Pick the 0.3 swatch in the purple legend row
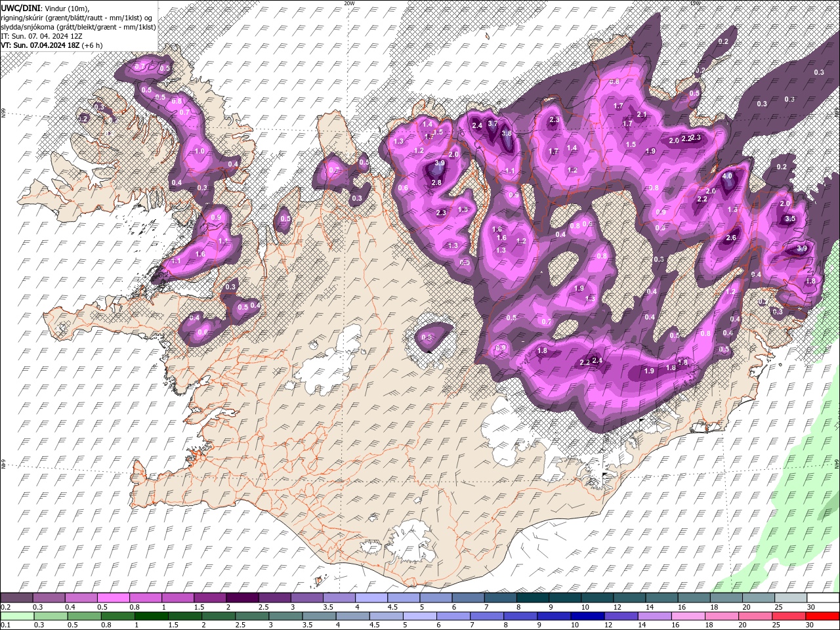This screenshot has width=840, height=630. point(49,598)
